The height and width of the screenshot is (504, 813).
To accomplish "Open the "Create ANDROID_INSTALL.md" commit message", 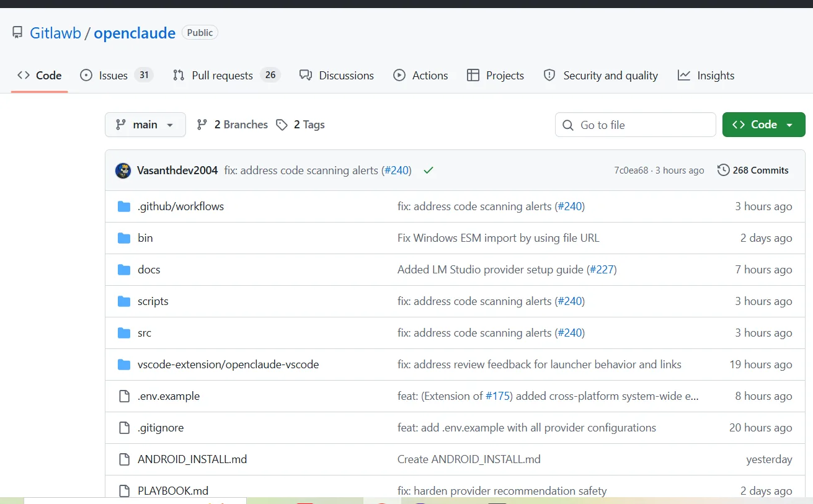I will coord(469,459).
